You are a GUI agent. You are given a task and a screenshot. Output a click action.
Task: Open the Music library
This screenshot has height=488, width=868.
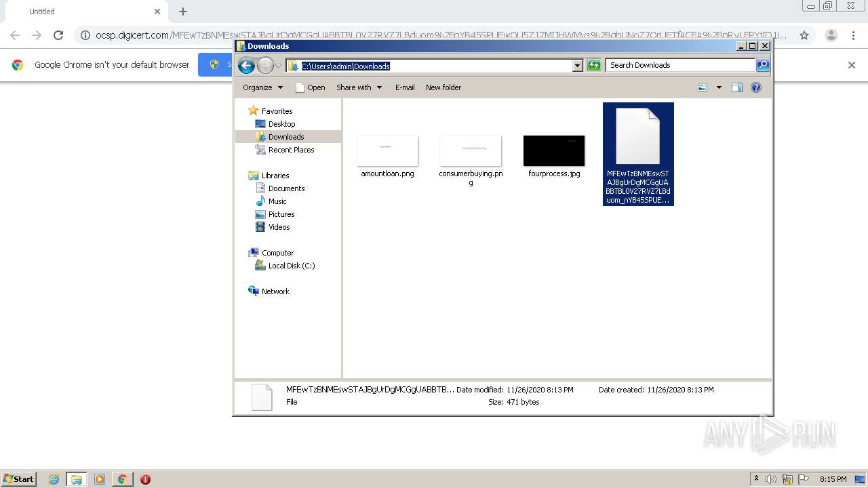(x=271, y=201)
